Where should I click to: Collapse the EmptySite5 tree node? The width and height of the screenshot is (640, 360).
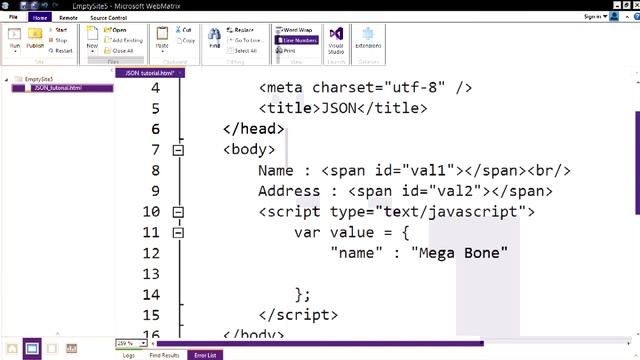pos(6,79)
